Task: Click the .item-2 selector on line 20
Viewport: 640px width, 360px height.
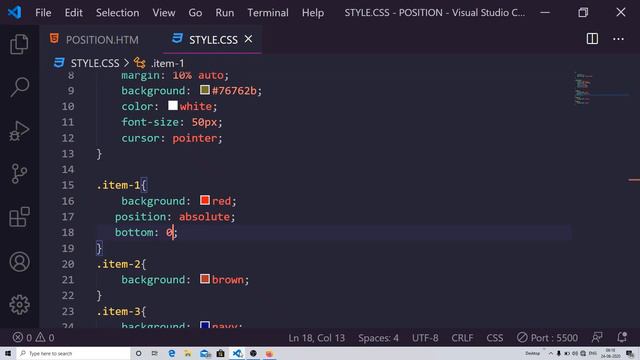Action: (x=118, y=264)
